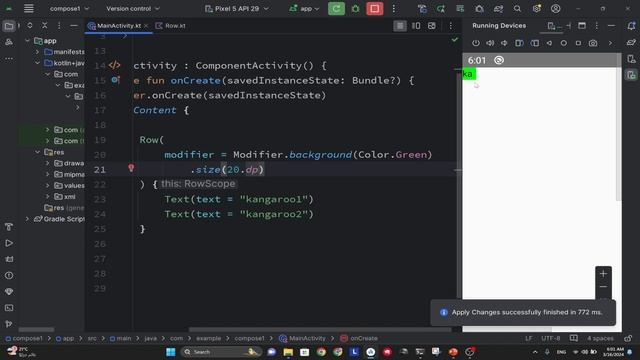Choose device from Pixel 5 API 29 dropdown
The width and height of the screenshot is (640, 360).
click(x=237, y=9)
